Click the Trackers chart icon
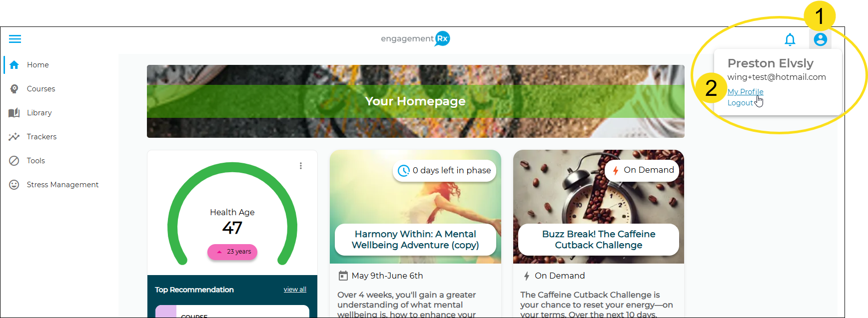The image size is (868, 318). 14,137
